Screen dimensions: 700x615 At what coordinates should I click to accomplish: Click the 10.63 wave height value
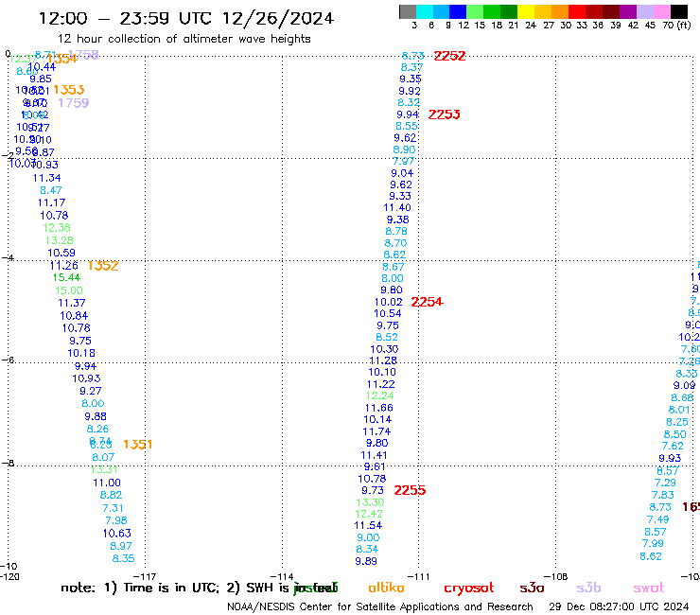pos(117,534)
